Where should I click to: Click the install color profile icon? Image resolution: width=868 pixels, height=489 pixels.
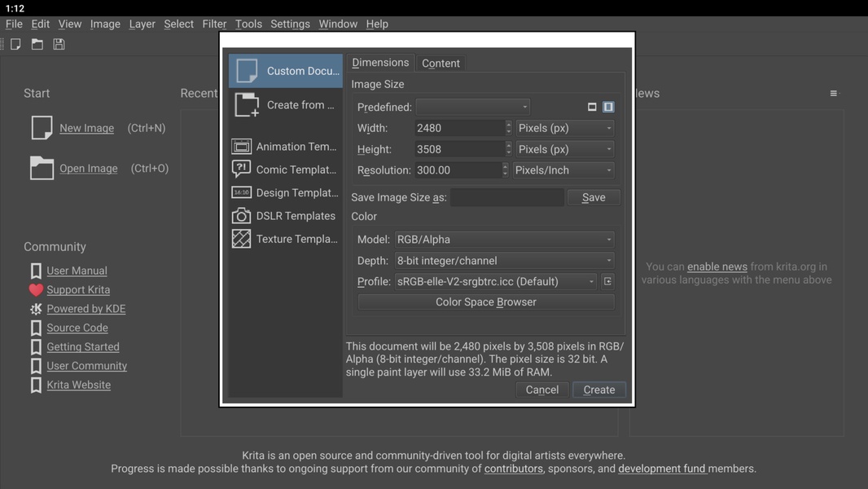point(607,282)
